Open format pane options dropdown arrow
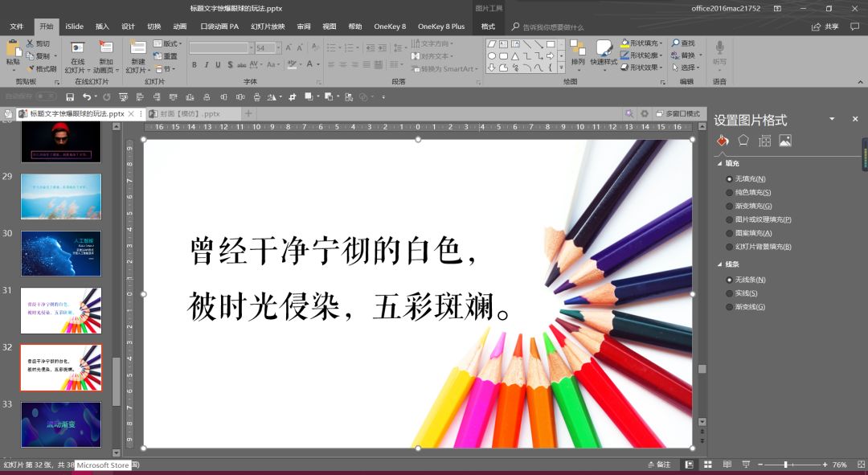The width and height of the screenshot is (868, 475). coord(832,119)
